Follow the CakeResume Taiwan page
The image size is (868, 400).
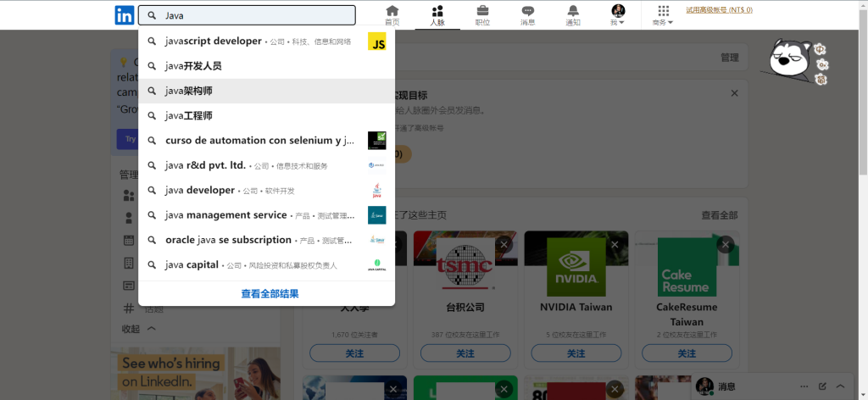click(687, 353)
